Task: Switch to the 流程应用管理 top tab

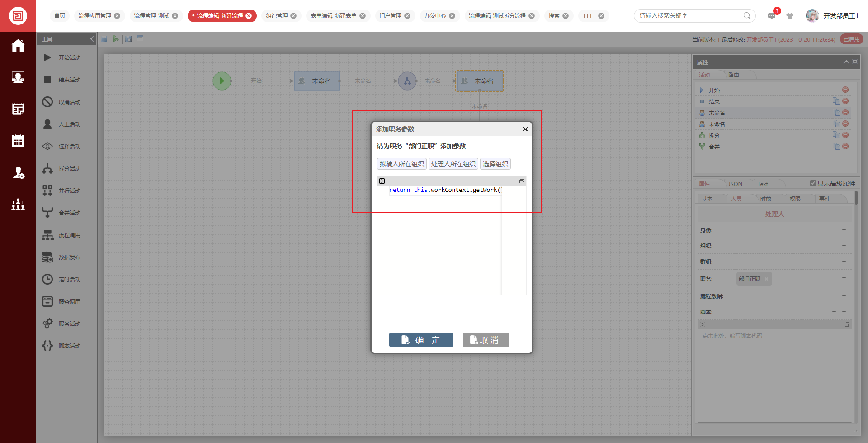Action: pyautogui.click(x=95, y=16)
